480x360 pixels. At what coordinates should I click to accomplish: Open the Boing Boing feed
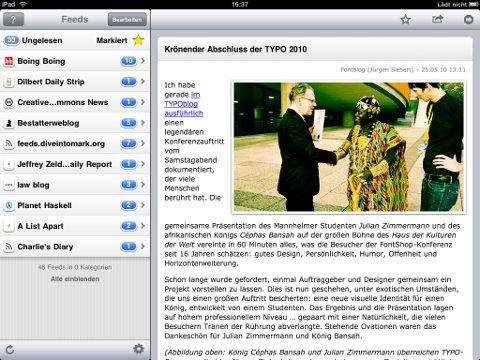pyautogui.click(x=75, y=61)
